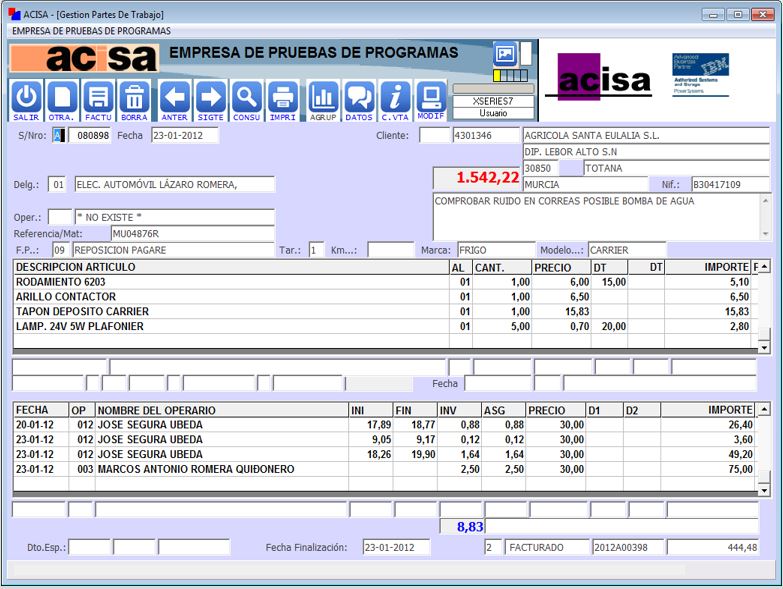This screenshot has width=783, height=589.
Task: Select the ARILLO CONTACTOR article row
Action: coord(385,296)
